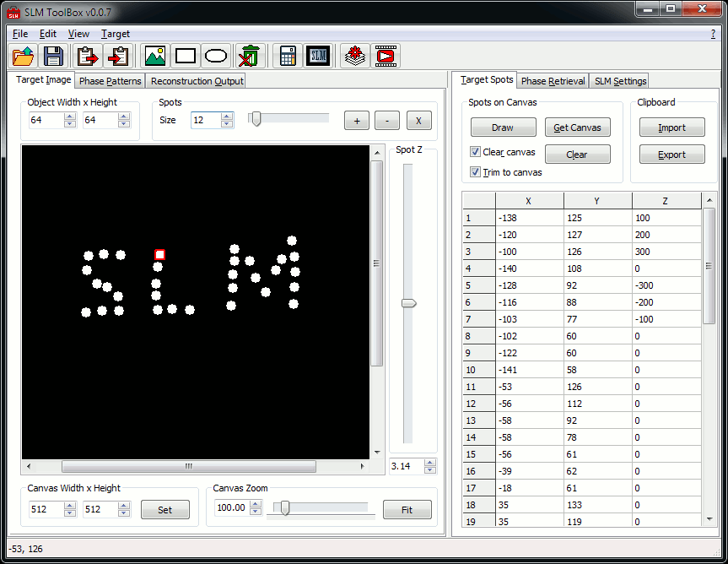The height and width of the screenshot is (564, 728).
Task: Click the import from clipboard icon
Action: [118, 57]
